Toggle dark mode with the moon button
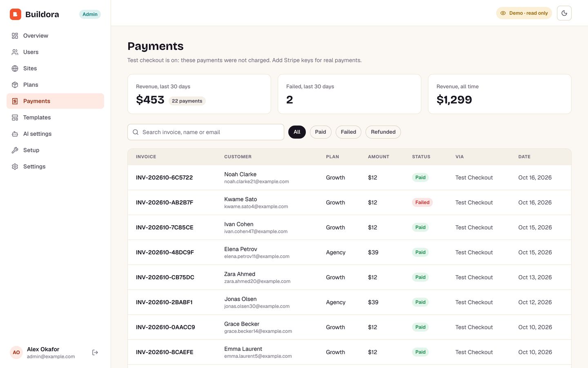The height and width of the screenshot is (368, 588). [x=564, y=13]
